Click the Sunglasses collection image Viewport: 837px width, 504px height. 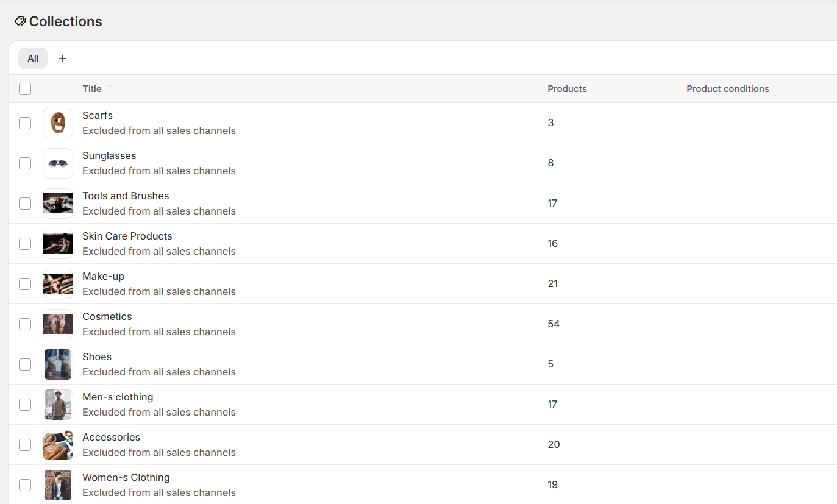click(x=58, y=163)
